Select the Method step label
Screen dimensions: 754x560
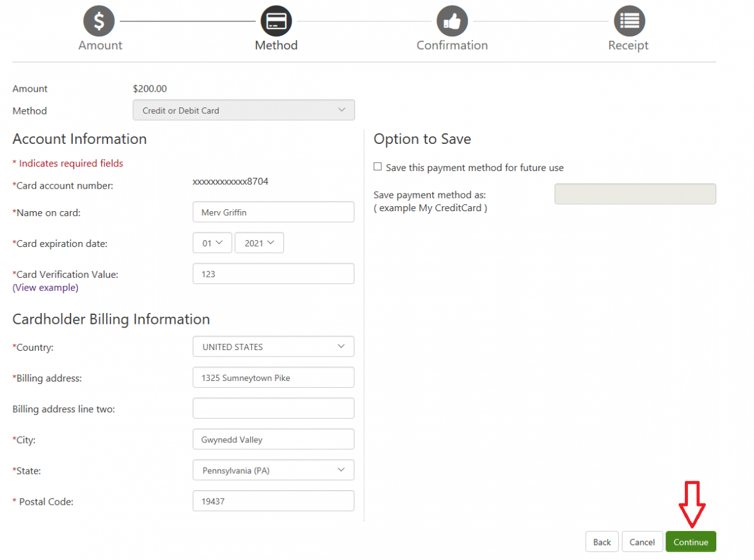pyautogui.click(x=276, y=45)
